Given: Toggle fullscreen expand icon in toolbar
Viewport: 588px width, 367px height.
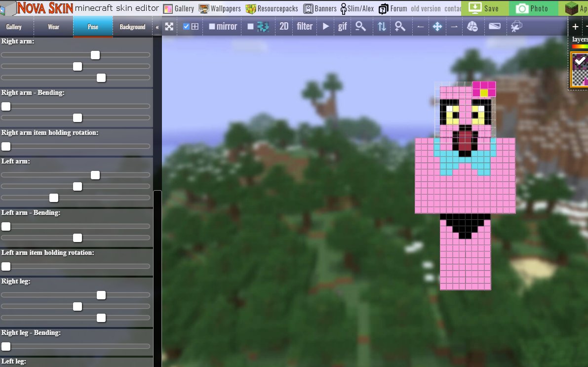Looking at the screenshot, I should (x=169, y=26).
